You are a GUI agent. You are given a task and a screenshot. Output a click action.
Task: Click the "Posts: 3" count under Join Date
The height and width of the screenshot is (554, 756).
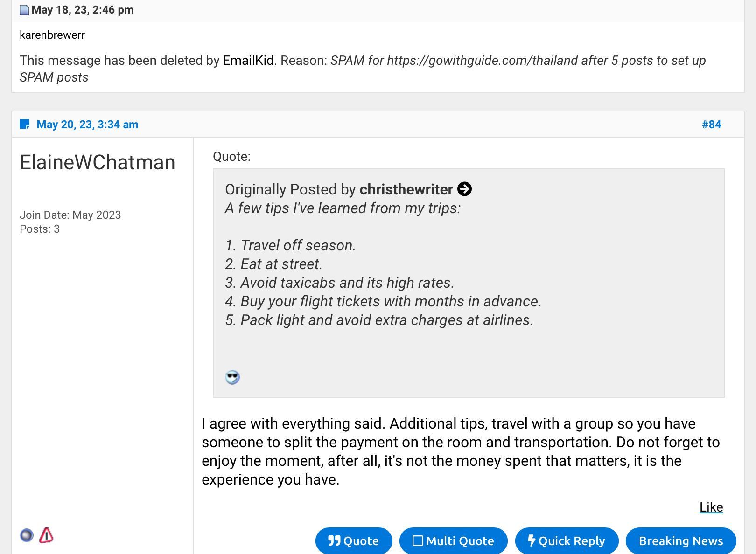coord(40,229)
